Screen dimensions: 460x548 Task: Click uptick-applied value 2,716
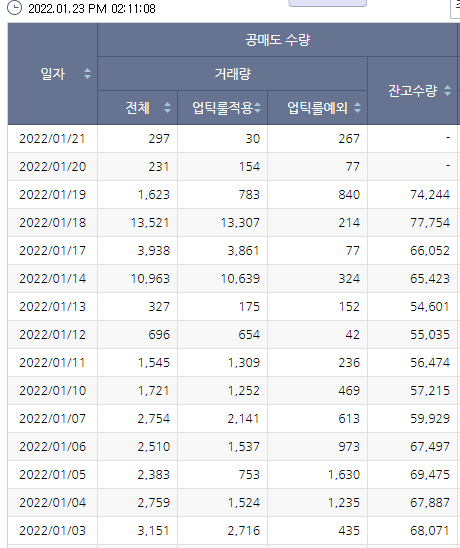(x=244, y=531)
